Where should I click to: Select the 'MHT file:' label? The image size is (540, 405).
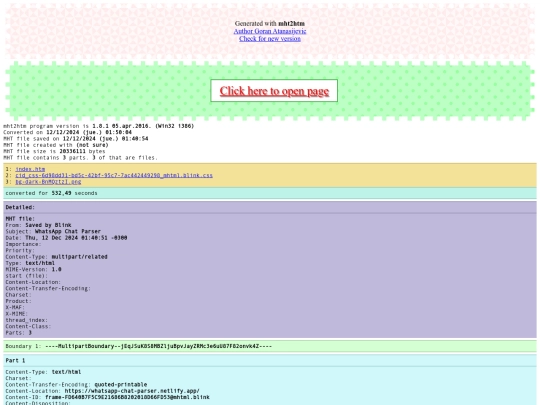pyautogui.click(x=20, y=219)
